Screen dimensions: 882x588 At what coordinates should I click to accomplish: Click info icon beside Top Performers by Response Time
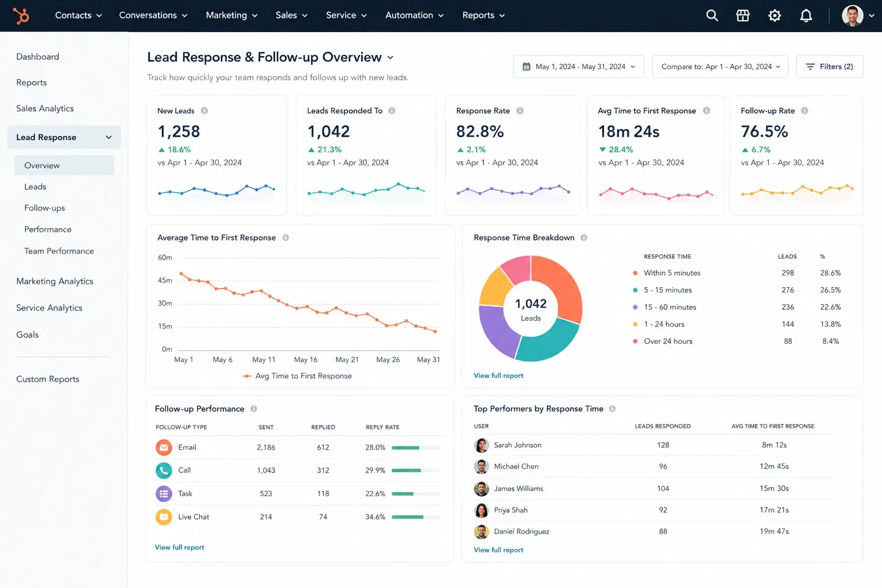612,409
